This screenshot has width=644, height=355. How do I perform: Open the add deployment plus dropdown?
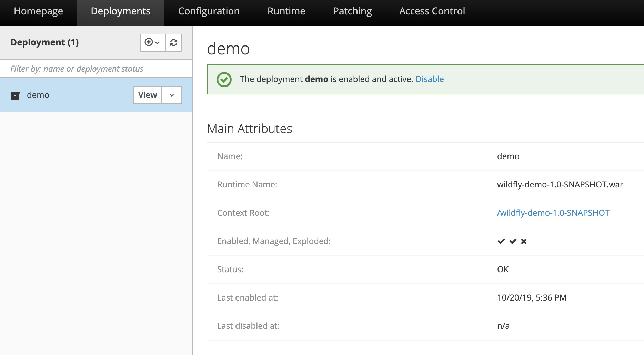click(153, 42)
